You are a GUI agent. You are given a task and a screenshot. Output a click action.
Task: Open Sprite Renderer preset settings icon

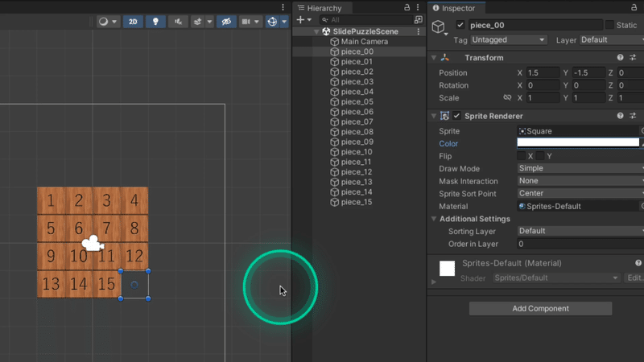click(x=633, y=116)
